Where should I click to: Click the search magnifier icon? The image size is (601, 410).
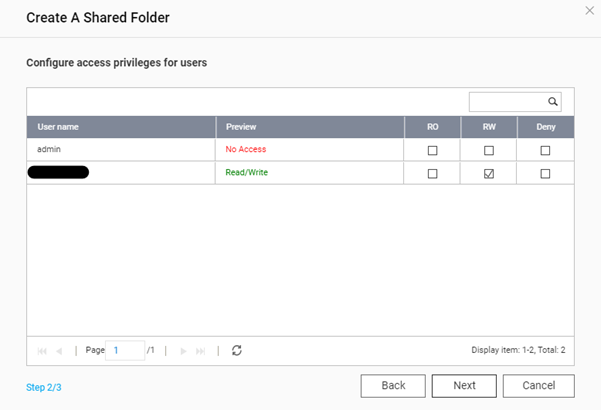click(551, 102)
